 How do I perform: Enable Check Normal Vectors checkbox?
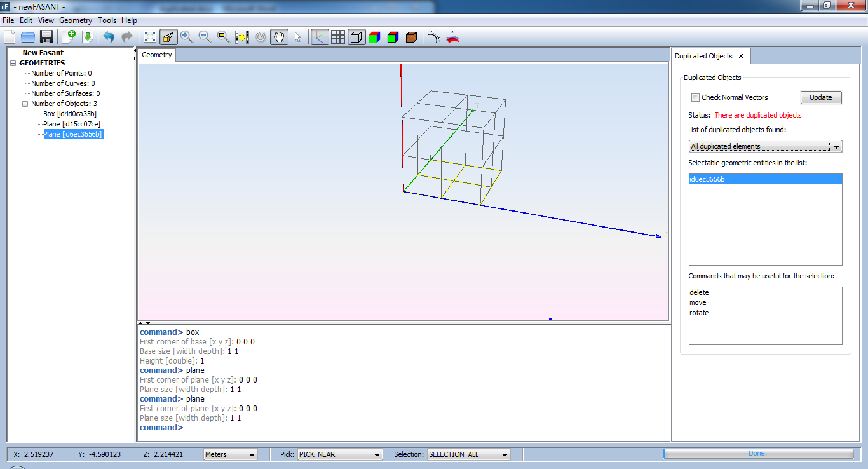pyautogui.click(x=695, y=98)
